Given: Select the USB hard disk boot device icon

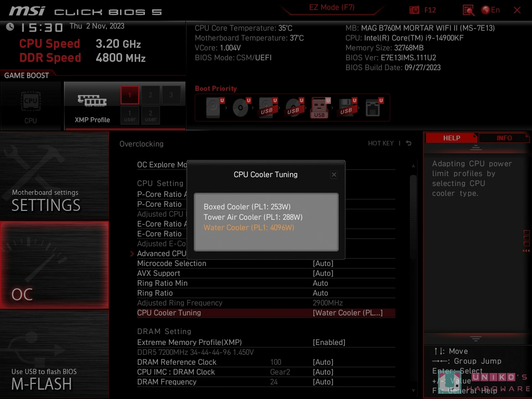Looking at the screenshot, I should pos(268,108).
